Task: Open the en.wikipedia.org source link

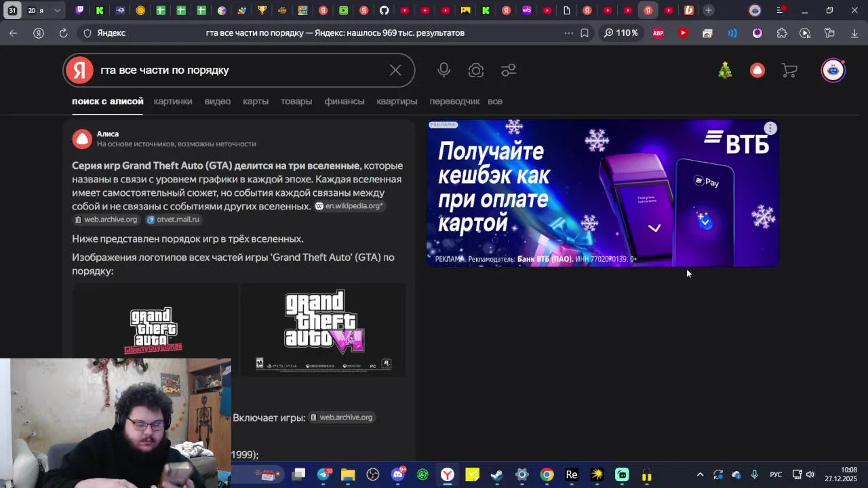Action: pyautogui.click(x=350, y=206)
